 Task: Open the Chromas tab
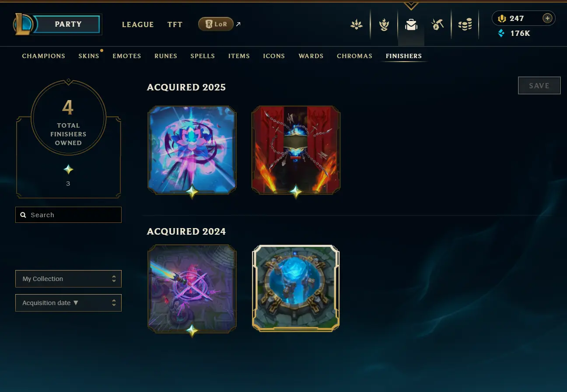354,56
